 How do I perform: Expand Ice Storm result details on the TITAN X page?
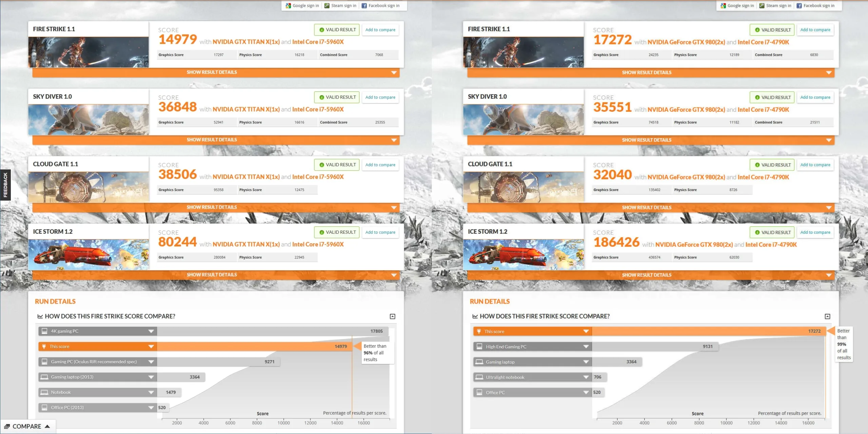tap(216, 275)
